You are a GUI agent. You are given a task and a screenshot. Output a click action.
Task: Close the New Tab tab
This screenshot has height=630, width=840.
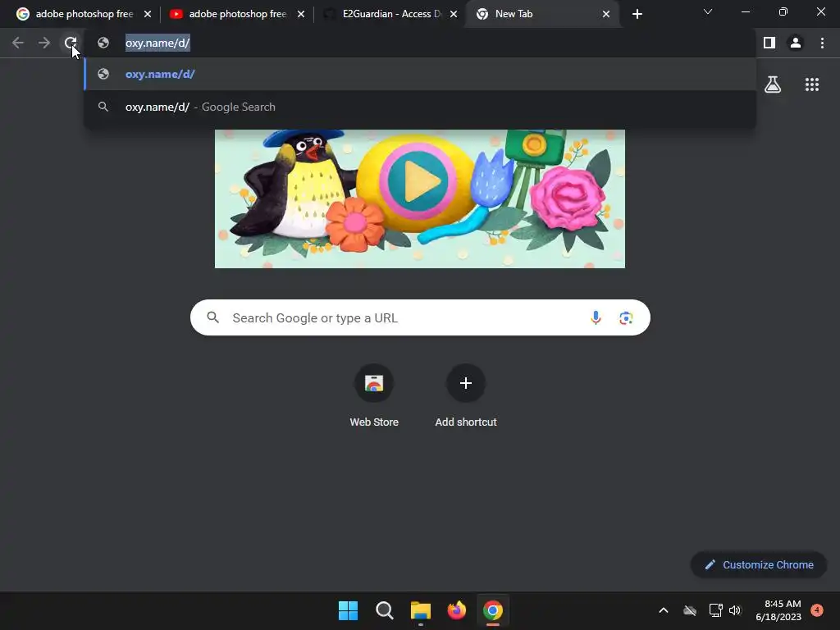pyautogui.click(x=606, y=14)
